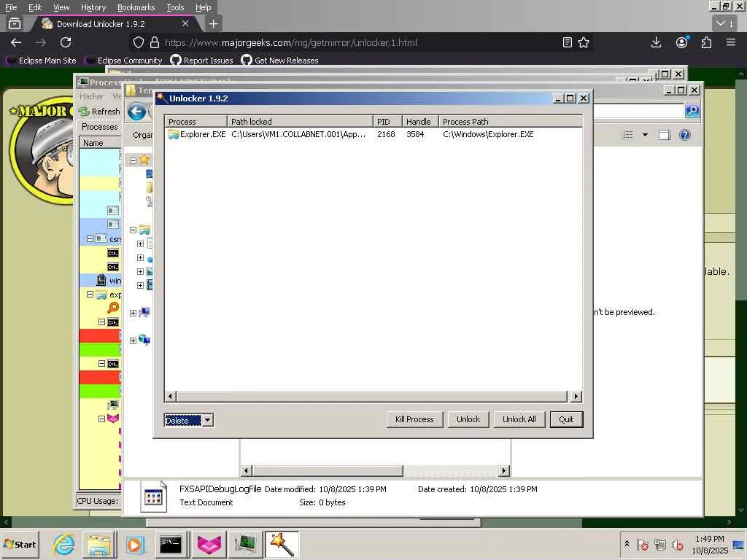Screen dimensions: 747x560
Task: Select the Processes tab in Process Hacker
Action: pos(99,127)
